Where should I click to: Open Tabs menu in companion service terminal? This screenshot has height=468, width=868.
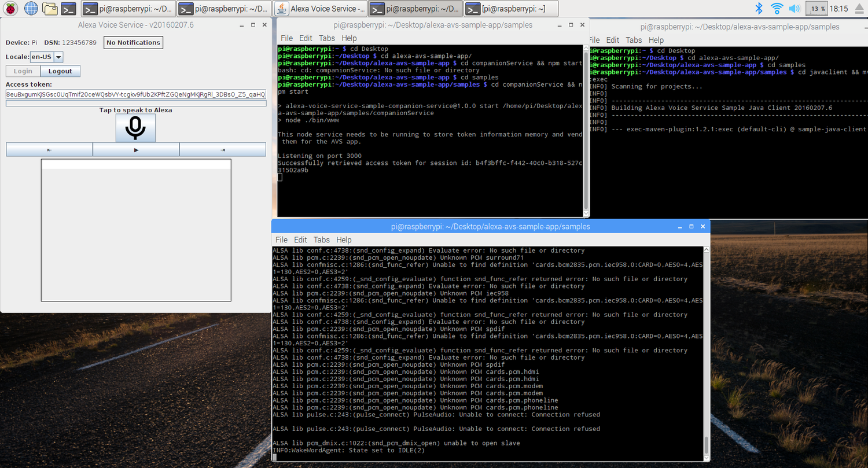tap(327, 38)
